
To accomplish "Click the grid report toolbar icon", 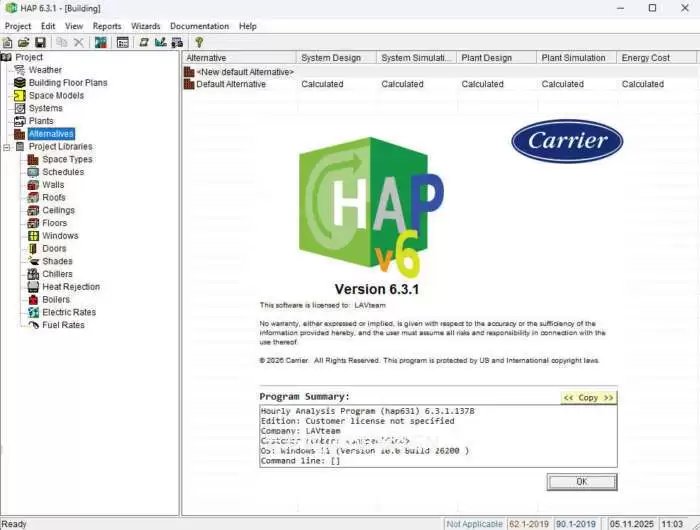I will tap(177, 42).
